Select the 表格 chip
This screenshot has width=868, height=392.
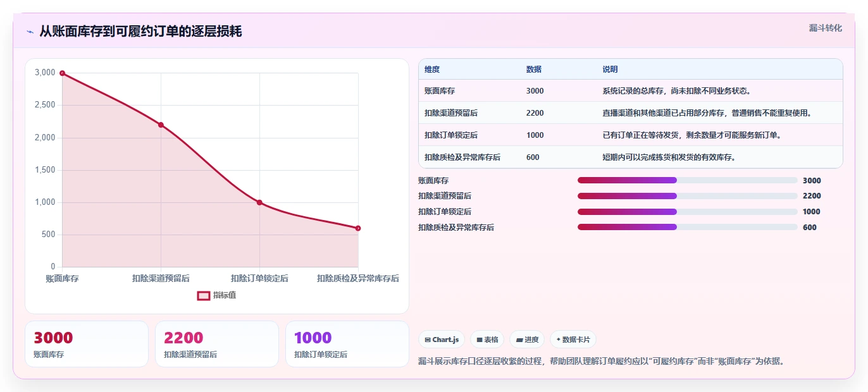click(487, 340)
